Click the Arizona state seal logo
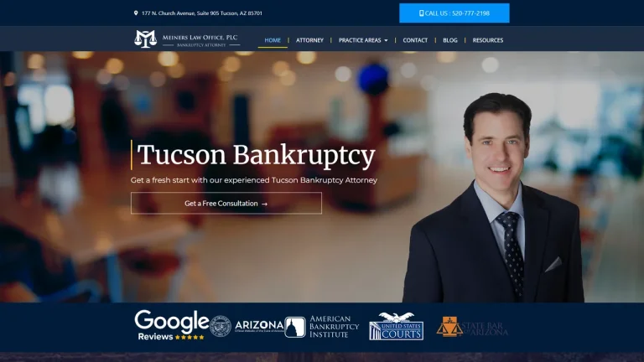644x362 pixels. click(221, 326)
